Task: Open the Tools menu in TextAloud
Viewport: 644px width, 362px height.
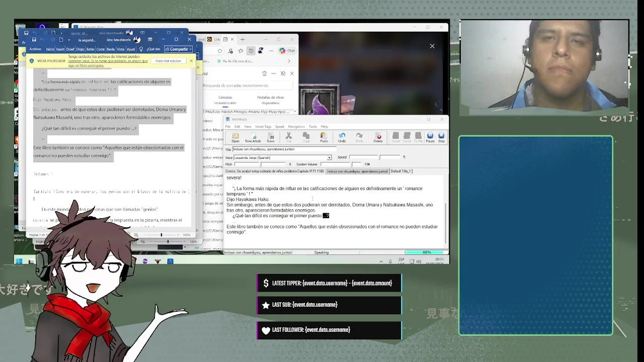Action: pos(313,127)
